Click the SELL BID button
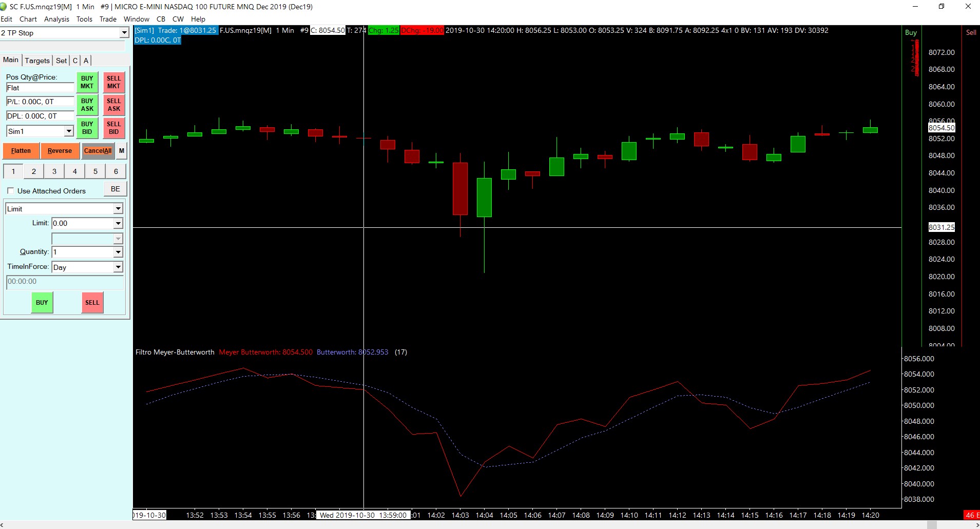 click(x=114, y=128)
